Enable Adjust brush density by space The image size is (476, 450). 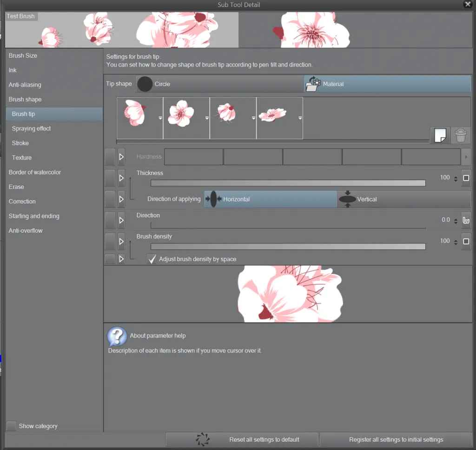(152, 259)
